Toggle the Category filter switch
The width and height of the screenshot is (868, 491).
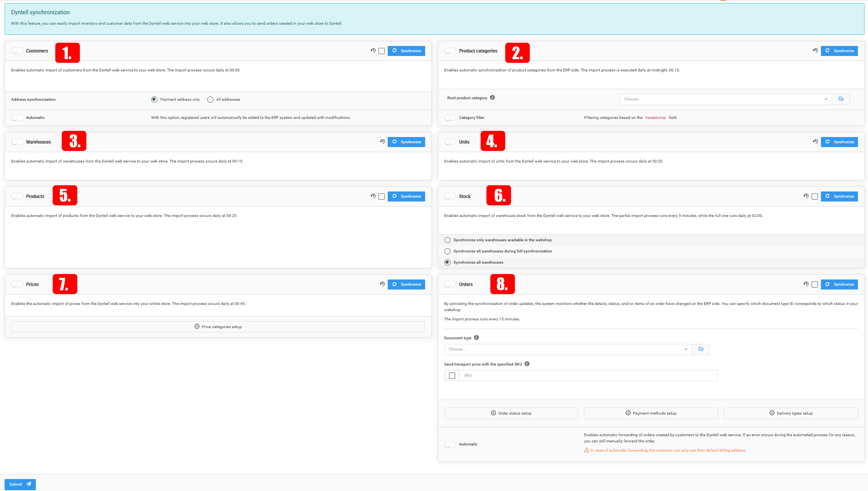click(x=450, y=118)
